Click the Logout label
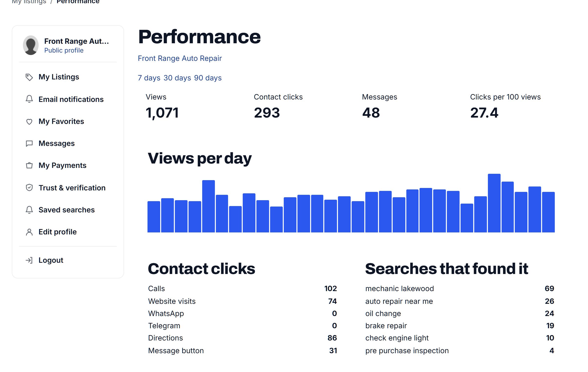The image size is (588, 372). pyautogui.click(x=51, y=260)
